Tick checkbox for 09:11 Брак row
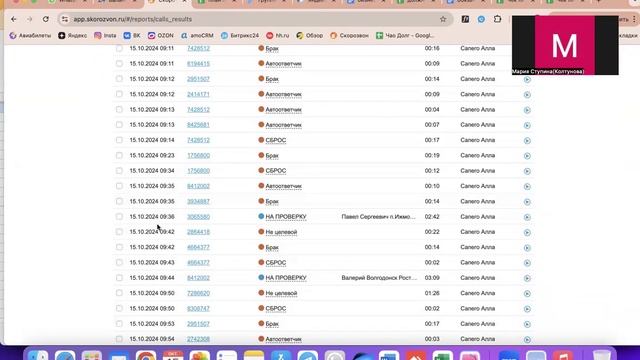Screen dimensions: 640x360 coord(119,48)
